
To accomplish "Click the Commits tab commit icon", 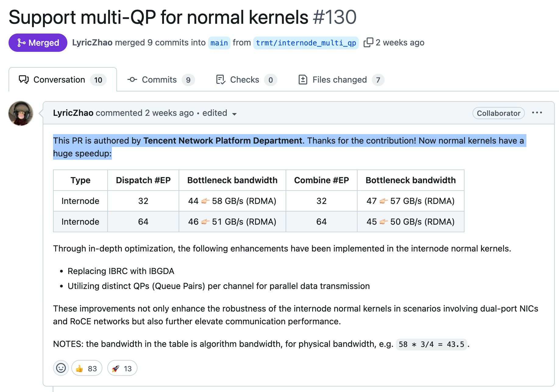I will [x=132, y=80].
